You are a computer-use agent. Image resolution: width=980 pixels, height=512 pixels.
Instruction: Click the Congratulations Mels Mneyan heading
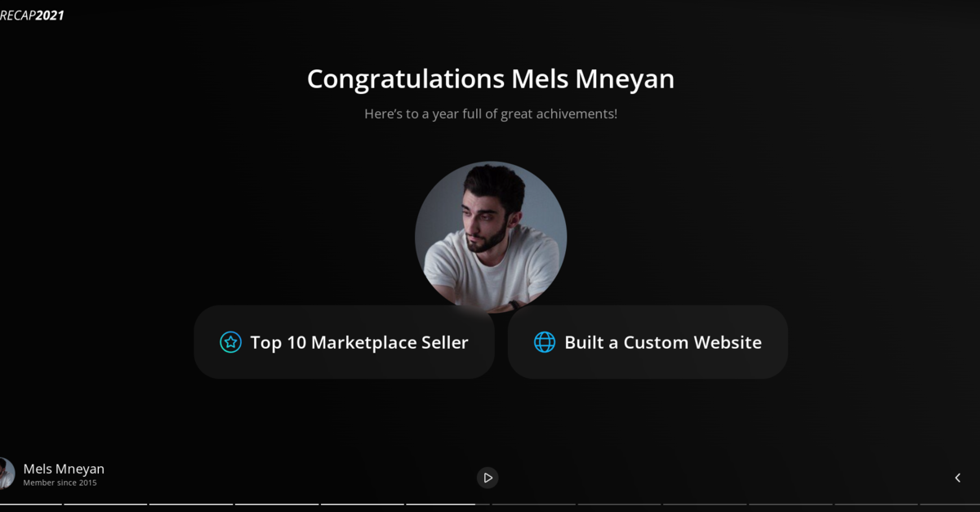(x=491, y=78)
